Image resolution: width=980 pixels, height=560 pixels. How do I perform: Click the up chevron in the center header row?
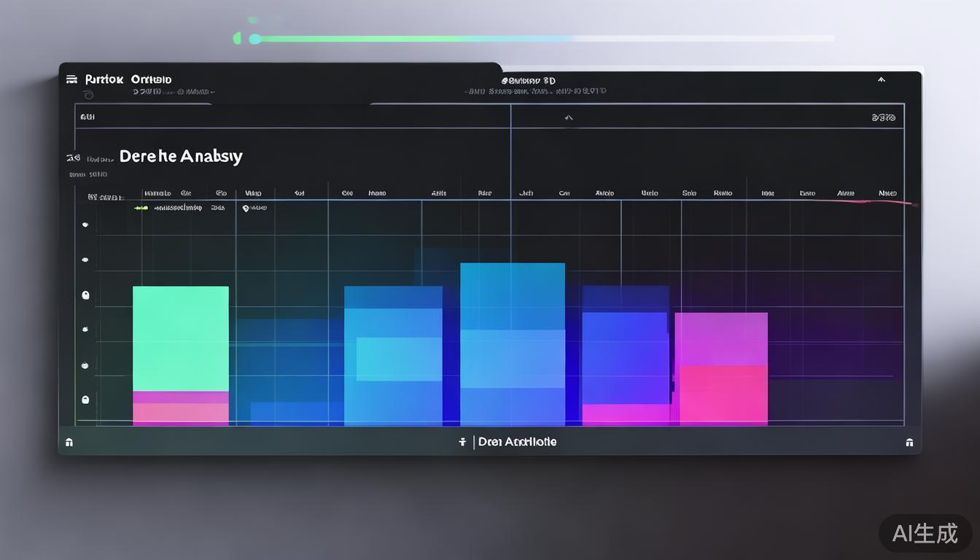click(x=569, y=117)
